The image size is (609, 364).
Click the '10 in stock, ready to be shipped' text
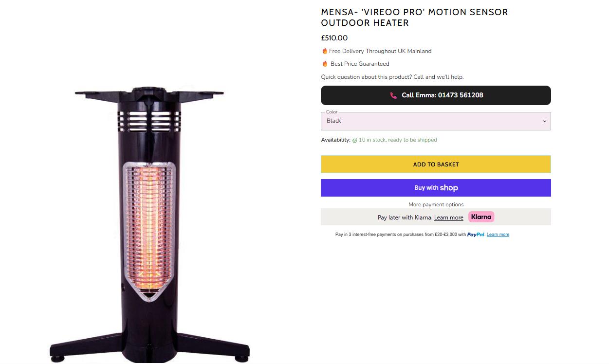point(398,140)
